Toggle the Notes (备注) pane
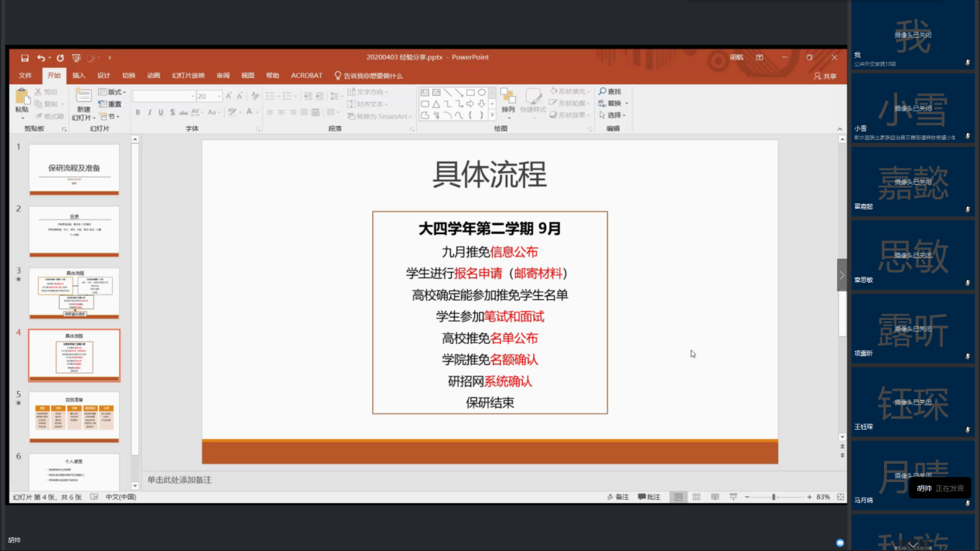 pyautogui.click(x=617, y=497)
